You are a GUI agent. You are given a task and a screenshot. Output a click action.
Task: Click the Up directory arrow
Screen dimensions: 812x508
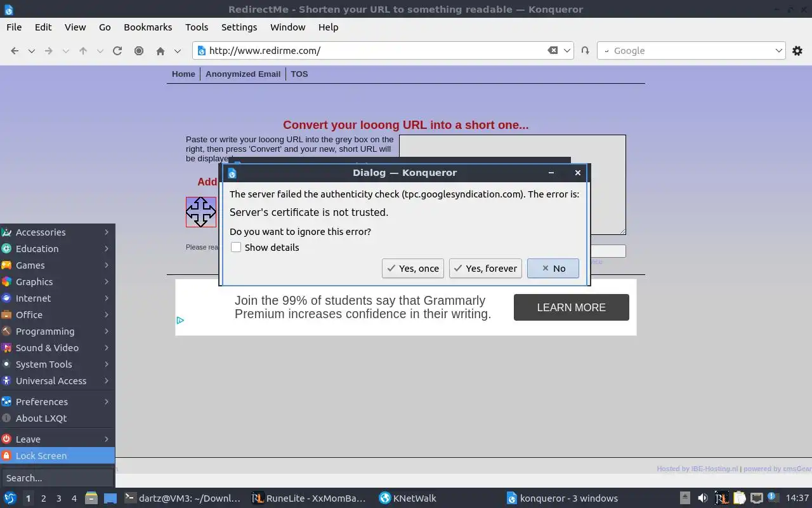(83, 51)
